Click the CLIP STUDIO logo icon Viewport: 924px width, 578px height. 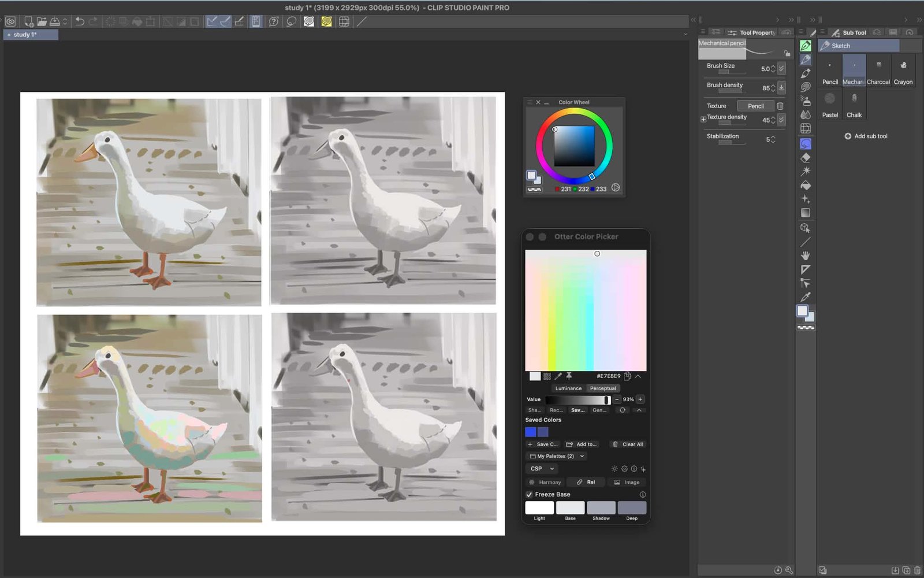click(10, 21)
